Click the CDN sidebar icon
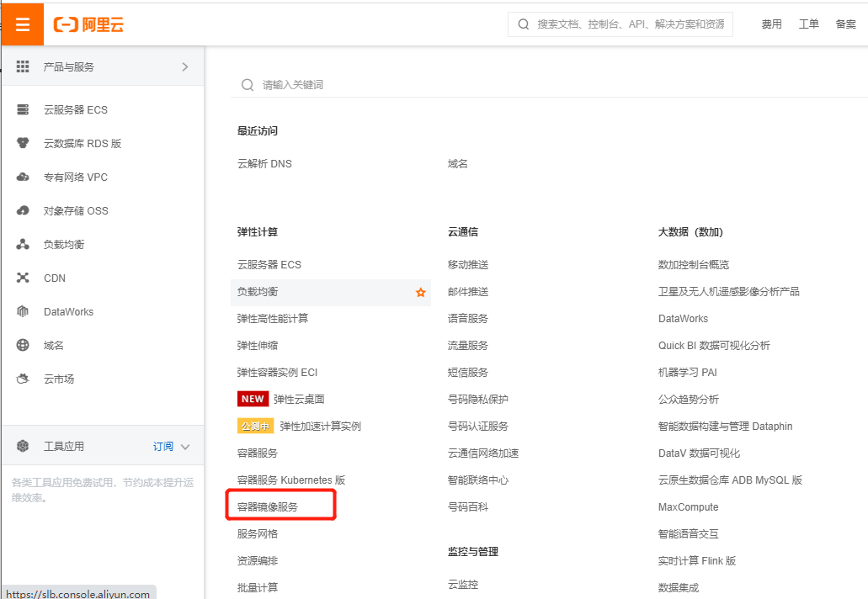The height and width of the screenshot is (599, 868). [x=23, y=278]
